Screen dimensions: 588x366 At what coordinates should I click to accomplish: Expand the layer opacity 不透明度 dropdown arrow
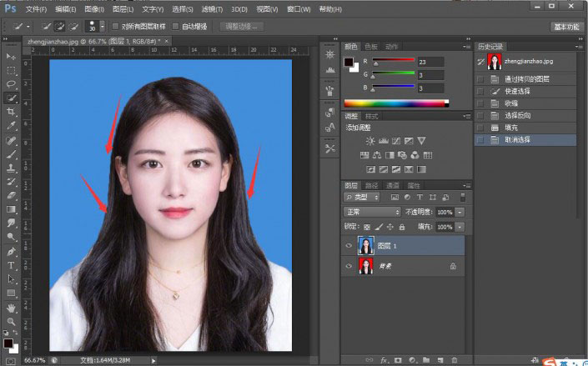(x=460, y=212)
